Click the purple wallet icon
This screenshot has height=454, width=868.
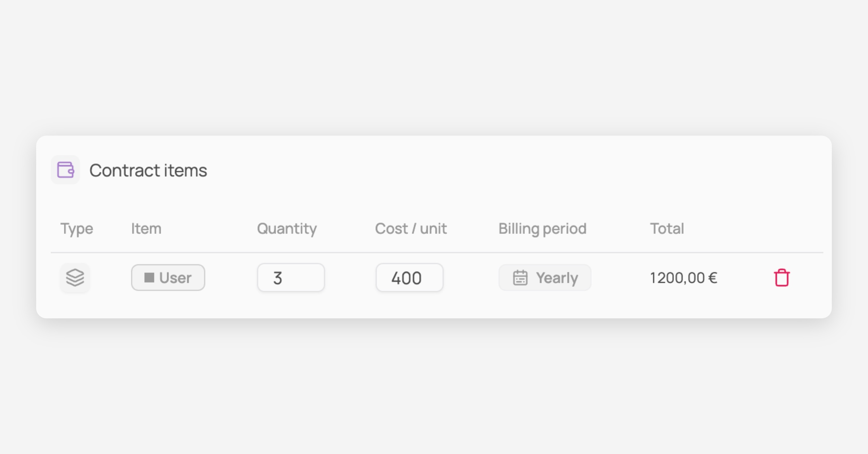coord(65,170)
